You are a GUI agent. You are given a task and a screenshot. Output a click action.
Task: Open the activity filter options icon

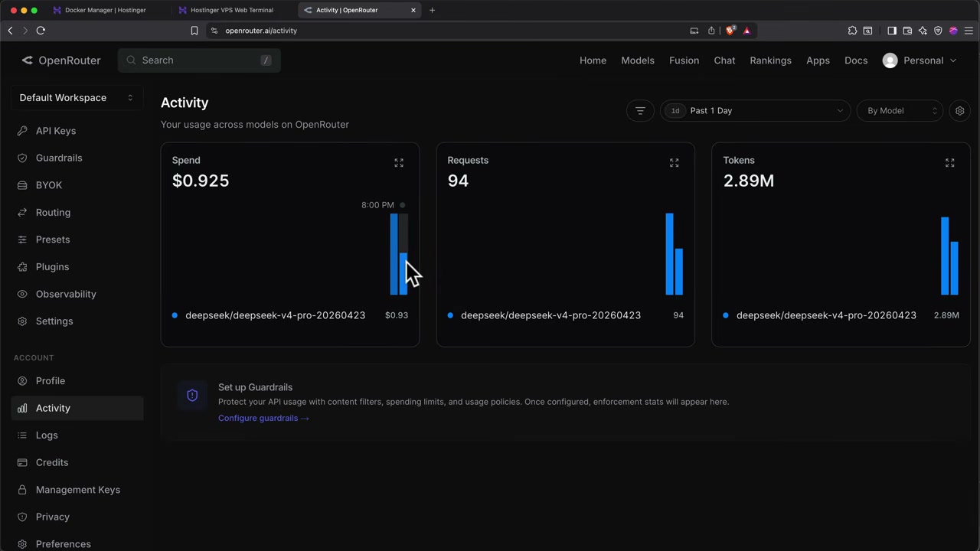[x=640, y=111]
